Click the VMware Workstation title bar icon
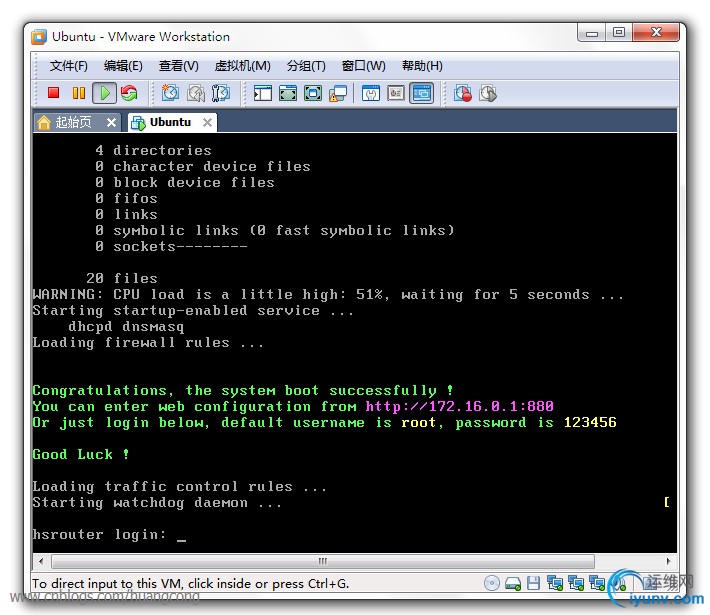The height and width of the screenshot is (615, 710). pos(39,37)
